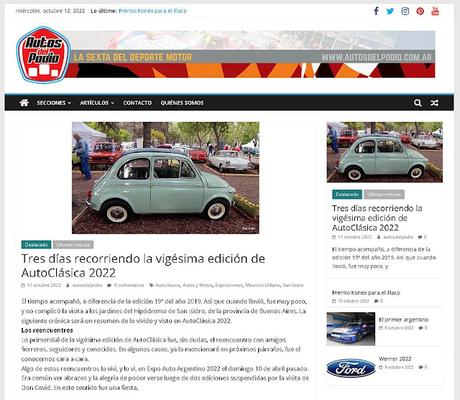
Task: Open sidebar headline Tres días recorriendo la vigésima
Action: coord(377,218)
